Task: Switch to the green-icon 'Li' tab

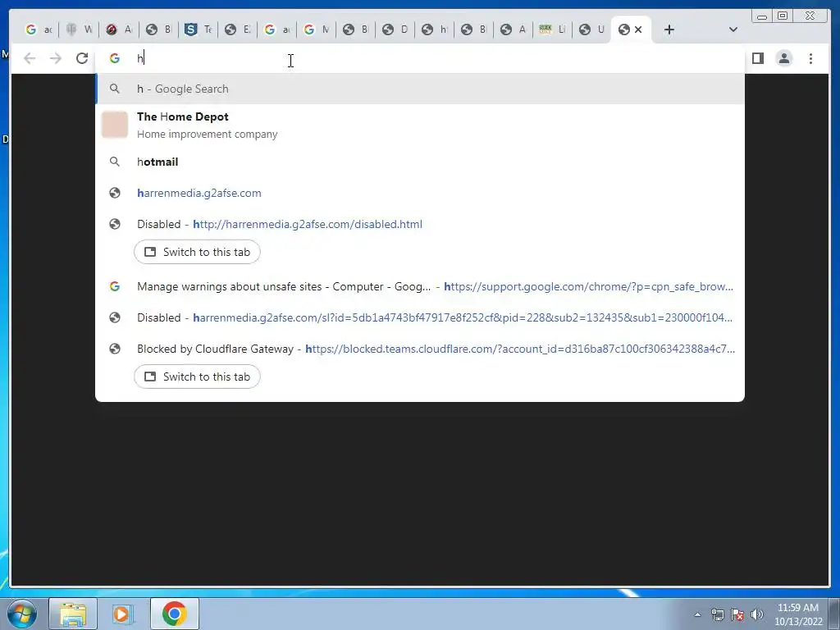Action: click(554, 30)
